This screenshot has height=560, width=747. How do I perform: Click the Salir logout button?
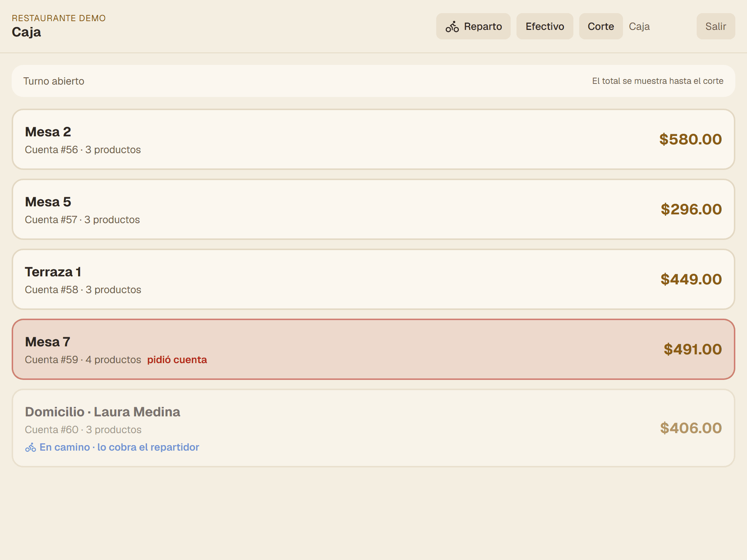click(x=716, y=26)
